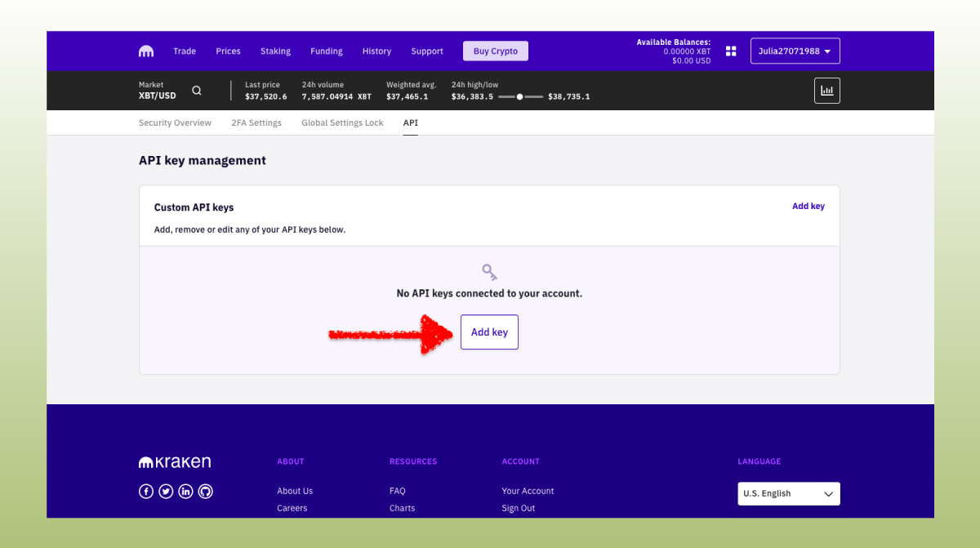Switch to the Security Overview tab

tap(175, 123)
